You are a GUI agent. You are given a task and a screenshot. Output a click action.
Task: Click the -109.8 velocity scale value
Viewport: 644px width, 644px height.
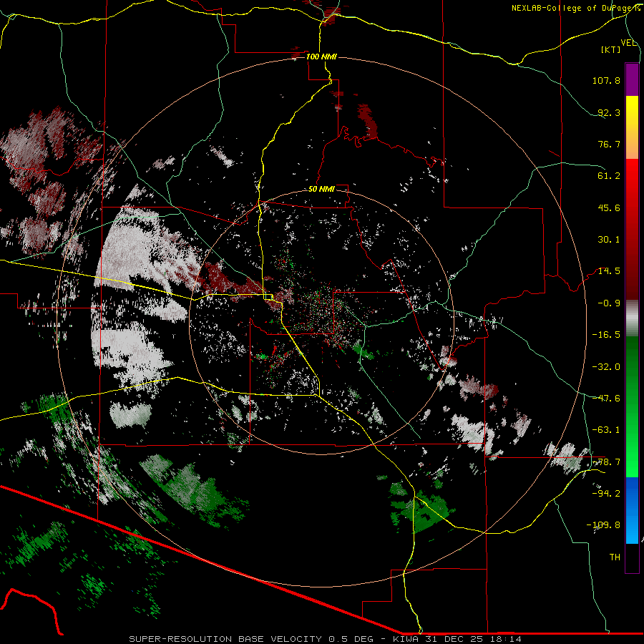[603, 525]
